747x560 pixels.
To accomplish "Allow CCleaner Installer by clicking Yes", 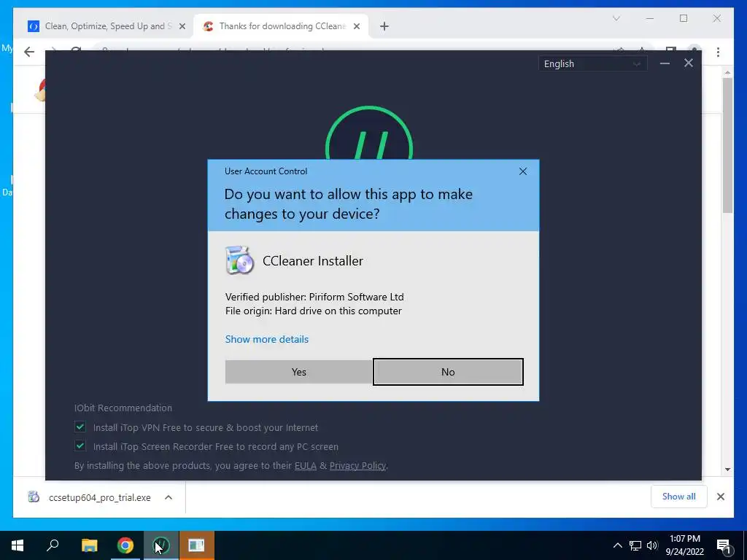I will point(298,372).
